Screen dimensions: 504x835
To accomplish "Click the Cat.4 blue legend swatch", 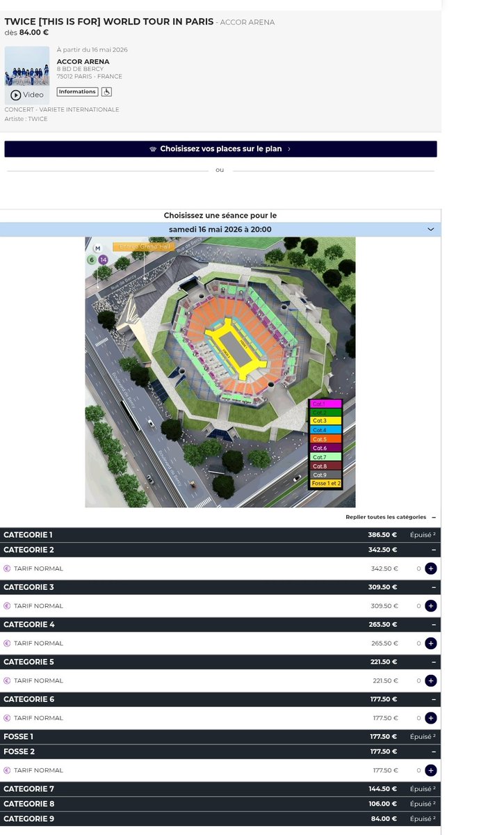I will pyautogui.click(x=326, y=430).
